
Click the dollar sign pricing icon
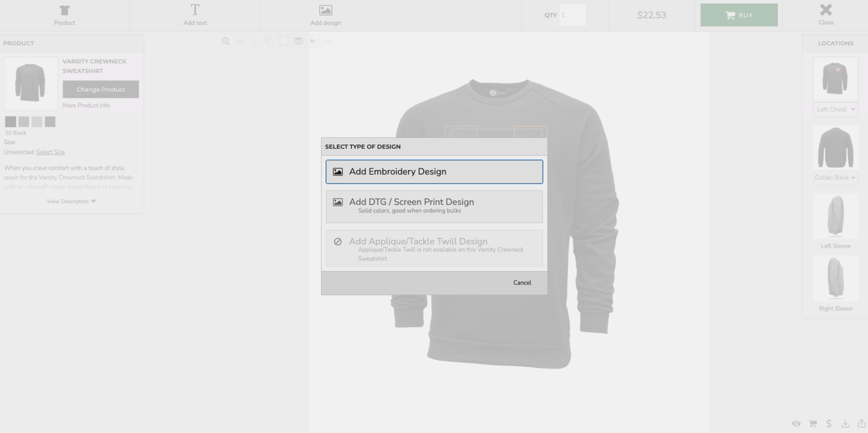click(829, 424)
